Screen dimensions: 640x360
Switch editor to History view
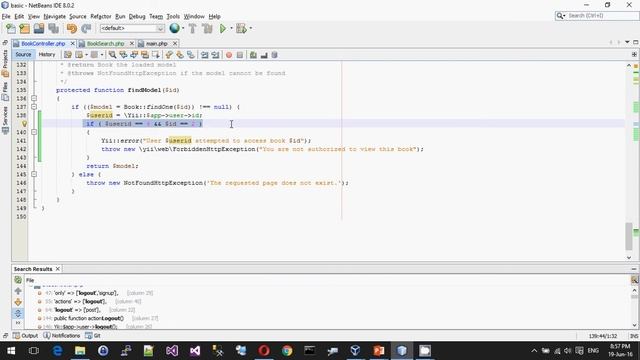coord(47,54)
